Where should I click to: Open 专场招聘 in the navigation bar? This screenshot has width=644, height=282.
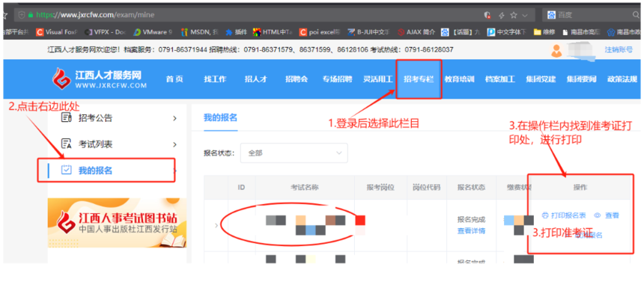click(337, 79)
